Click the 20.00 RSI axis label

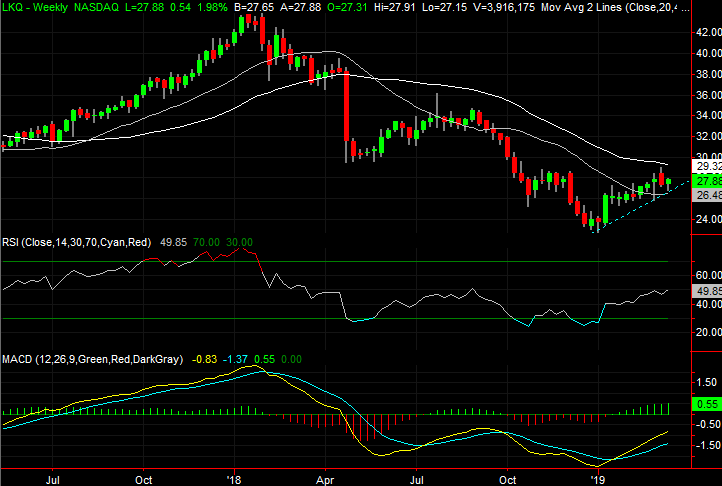click(709, 332)
